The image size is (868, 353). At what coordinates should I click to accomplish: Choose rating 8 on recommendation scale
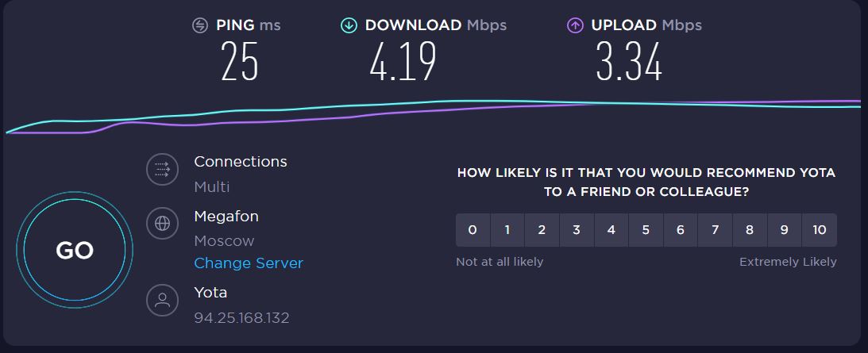[x=750, y=230]
